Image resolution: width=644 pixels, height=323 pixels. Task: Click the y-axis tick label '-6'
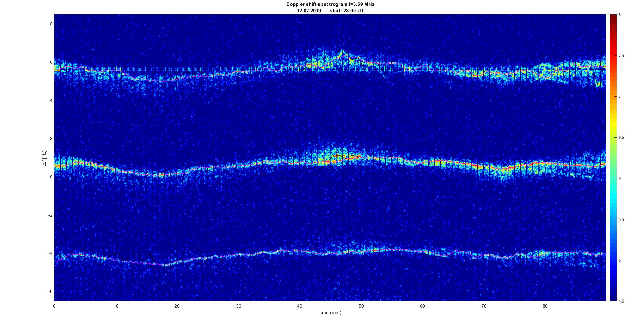[x=50, y=291]
